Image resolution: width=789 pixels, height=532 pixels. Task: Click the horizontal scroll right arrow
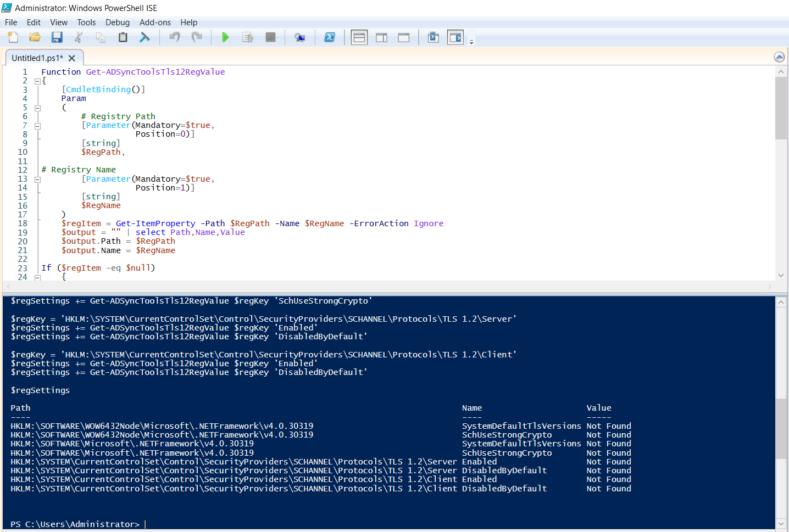769,286
